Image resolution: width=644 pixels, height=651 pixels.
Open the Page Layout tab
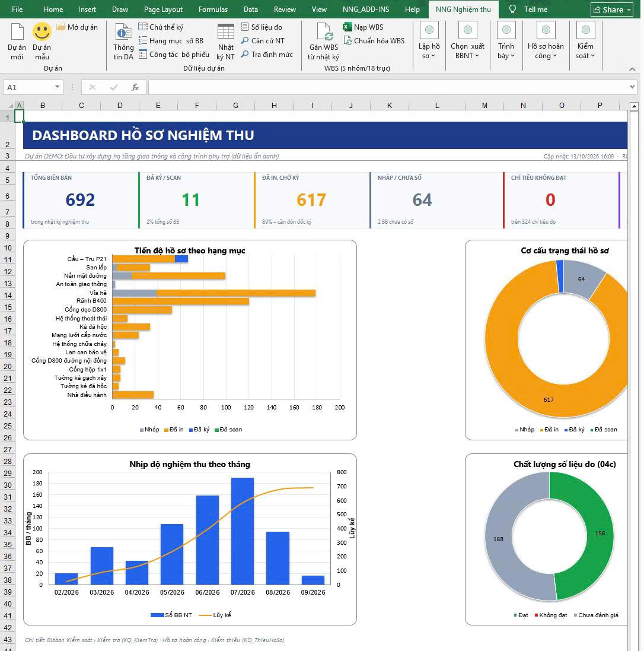coord(163,9)
